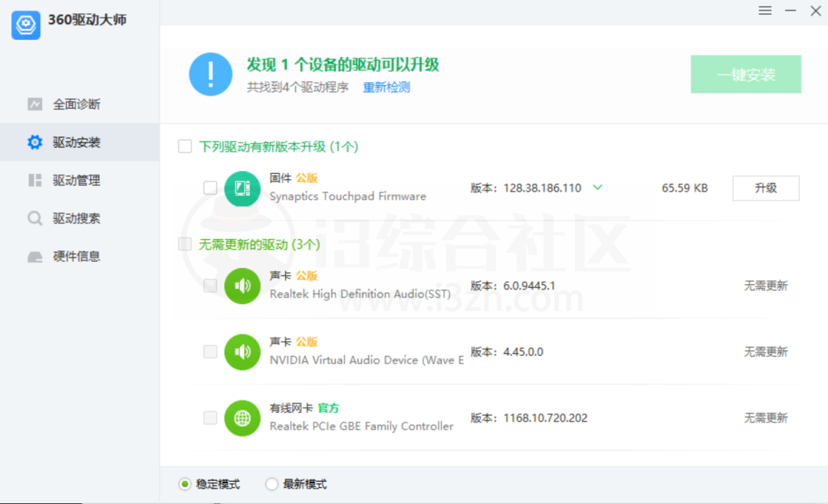828x504 pixels.
Task: Check the 下列驱动有新版本升级 group checkbox
Action: pos(185,146)
